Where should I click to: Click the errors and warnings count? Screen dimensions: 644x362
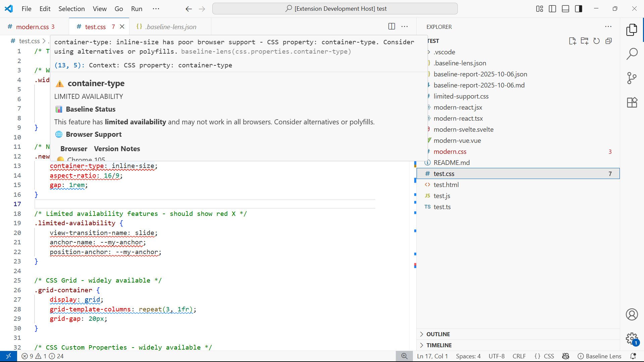43,356
